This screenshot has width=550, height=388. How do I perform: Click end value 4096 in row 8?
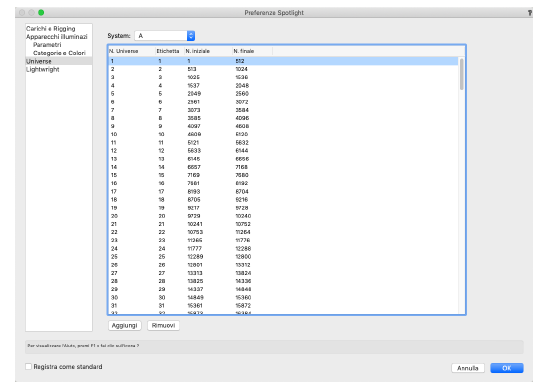coord(242,118)
